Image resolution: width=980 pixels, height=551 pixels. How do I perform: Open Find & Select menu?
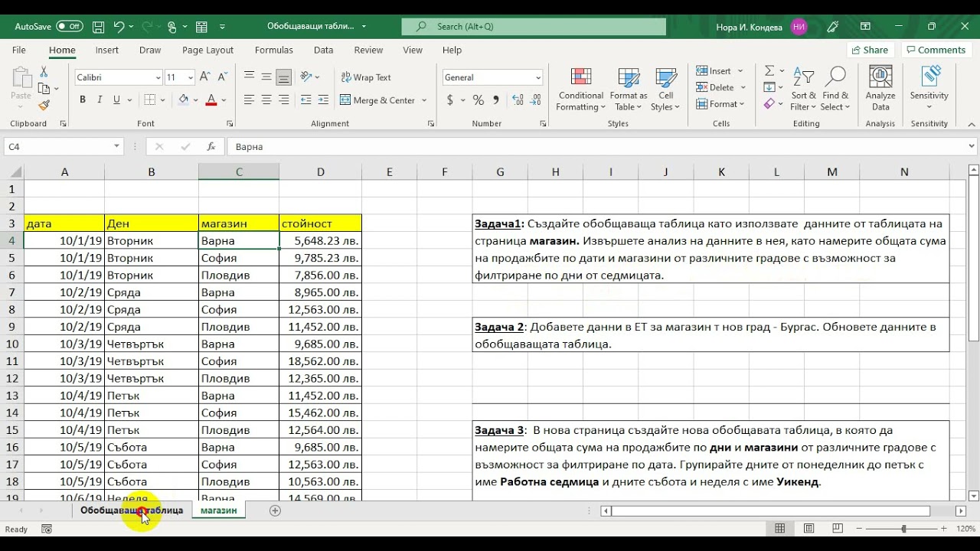[x=836, y=89]
